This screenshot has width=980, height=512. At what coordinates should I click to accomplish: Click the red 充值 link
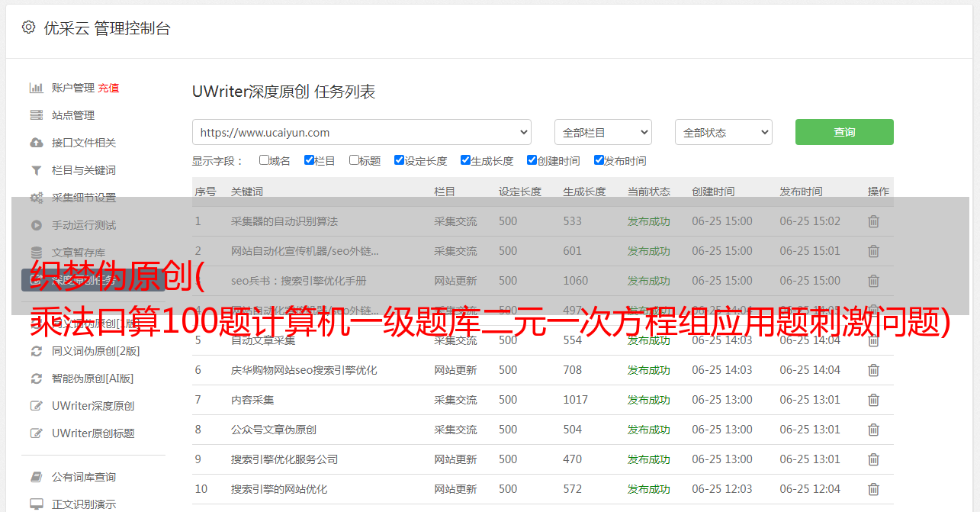pos(108,88)
